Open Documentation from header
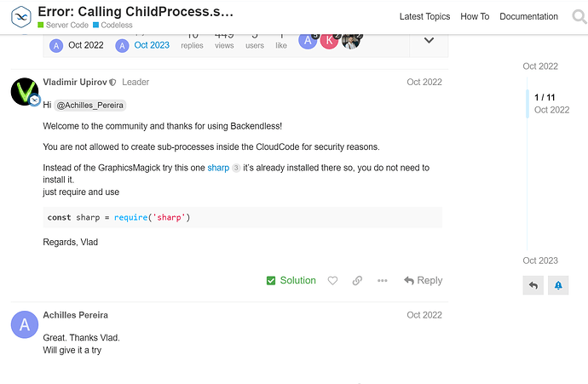This screenshot has width=588, height=384. point(528,16)
